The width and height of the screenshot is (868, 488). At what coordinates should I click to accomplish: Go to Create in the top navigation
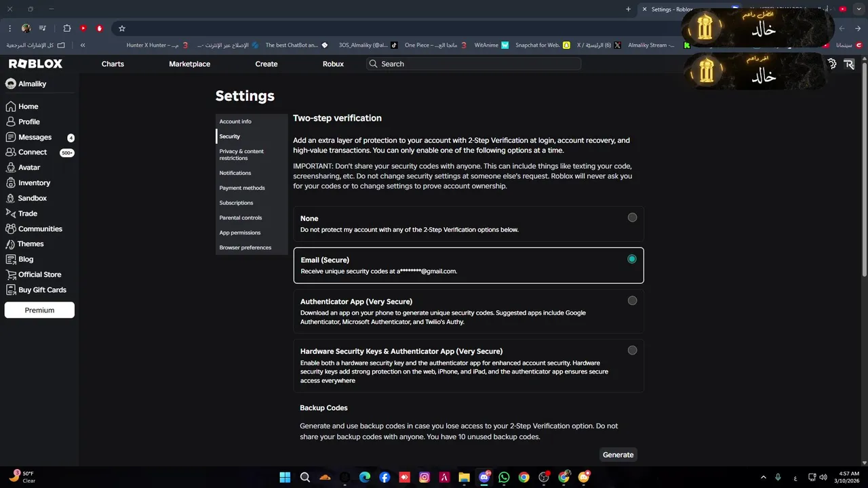coord(267,64)
